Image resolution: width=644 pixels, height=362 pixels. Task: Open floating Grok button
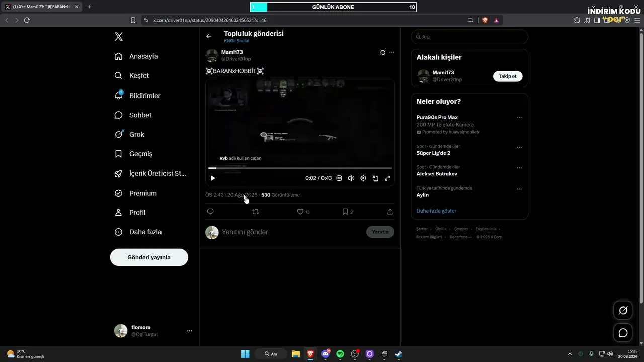coord(623,310)
